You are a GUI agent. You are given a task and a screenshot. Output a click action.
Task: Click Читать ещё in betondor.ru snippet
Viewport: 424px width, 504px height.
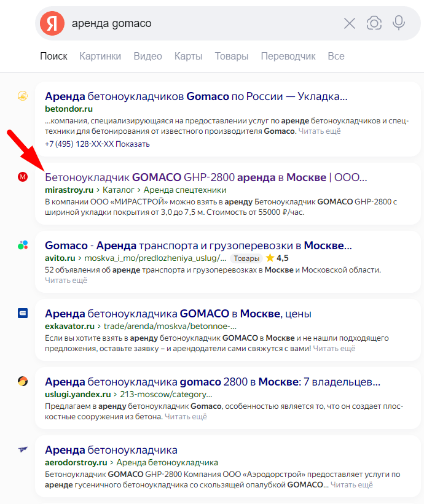pos(319,131)
